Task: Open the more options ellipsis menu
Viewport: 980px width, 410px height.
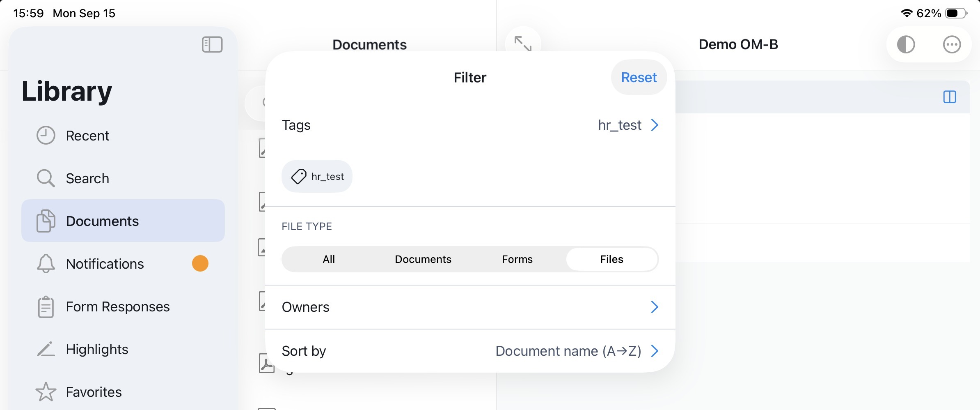Action: click(952, 44)
